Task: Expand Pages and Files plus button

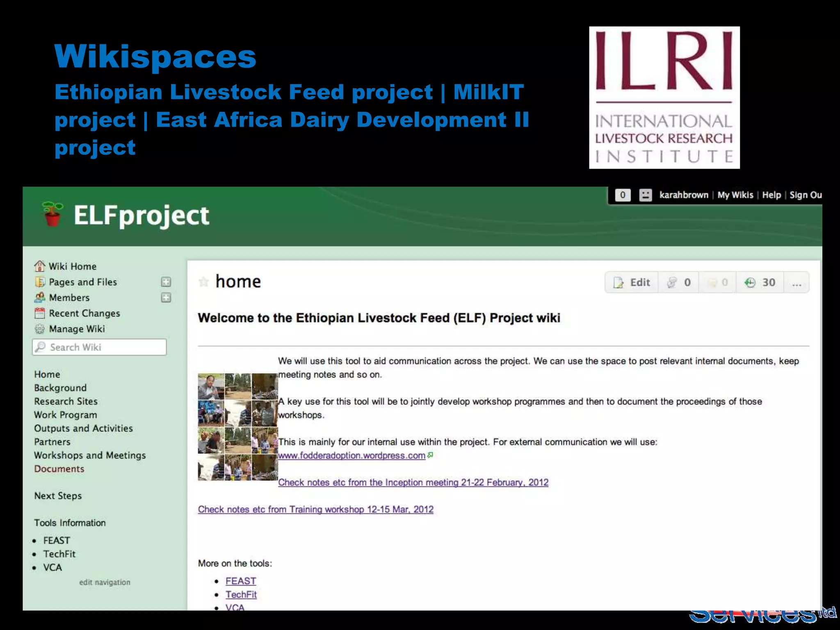Action: click(166, 282)
